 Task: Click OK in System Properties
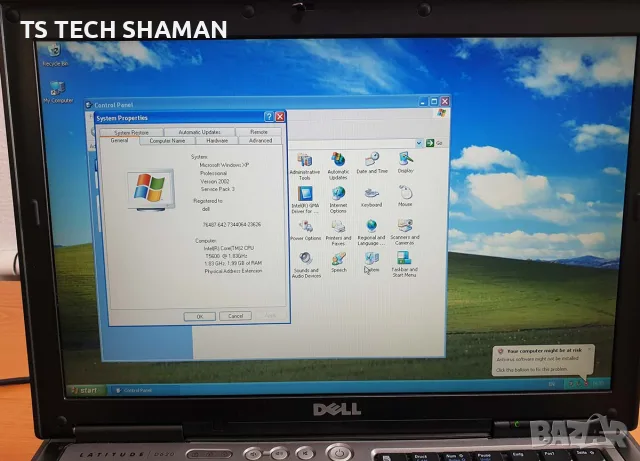200,316
